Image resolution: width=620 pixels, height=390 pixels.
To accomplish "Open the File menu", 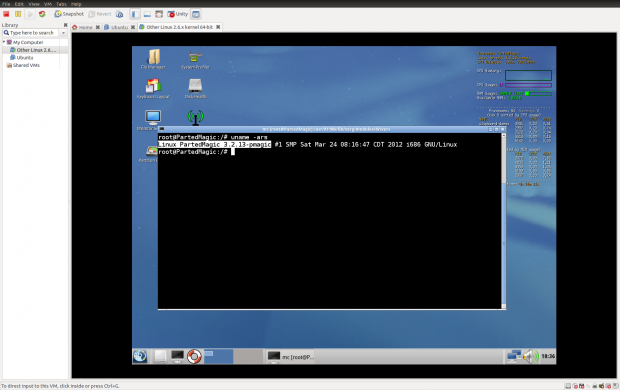I will coord(6,4).
